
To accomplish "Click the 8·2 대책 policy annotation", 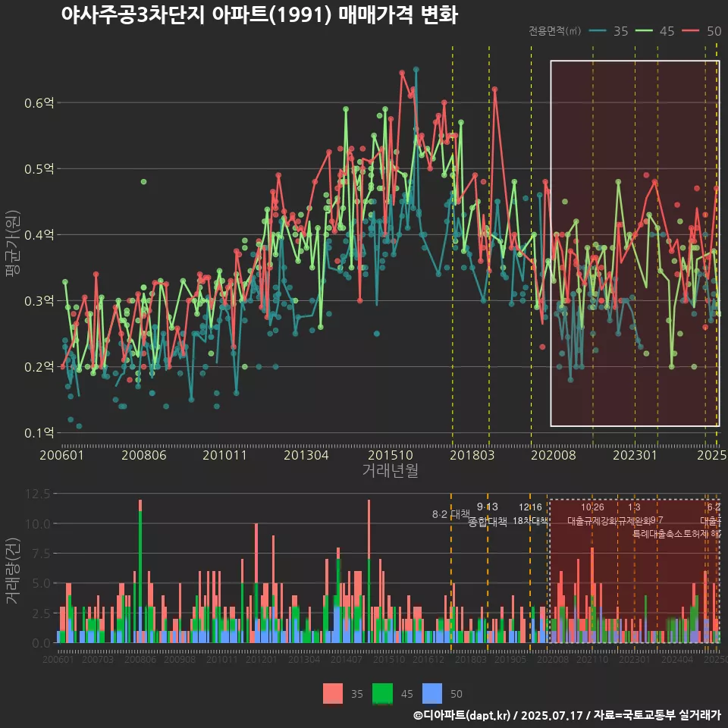I will tap(450, 514).
